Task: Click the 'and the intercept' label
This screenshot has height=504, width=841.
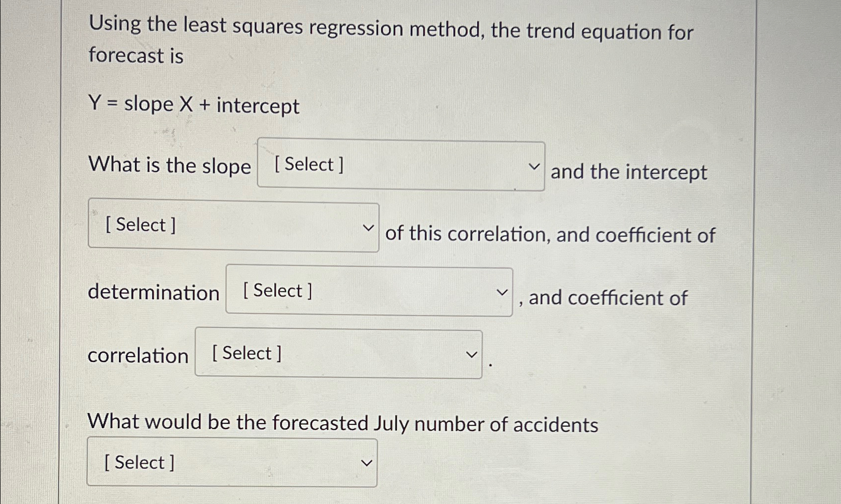Action: [x=629, y=172]
